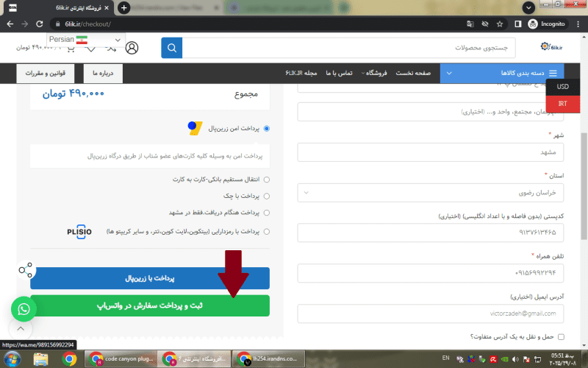This screenshot has height=368, width=588.
Task: Click the share icon on left edge
Action: (x=26, y=269)
